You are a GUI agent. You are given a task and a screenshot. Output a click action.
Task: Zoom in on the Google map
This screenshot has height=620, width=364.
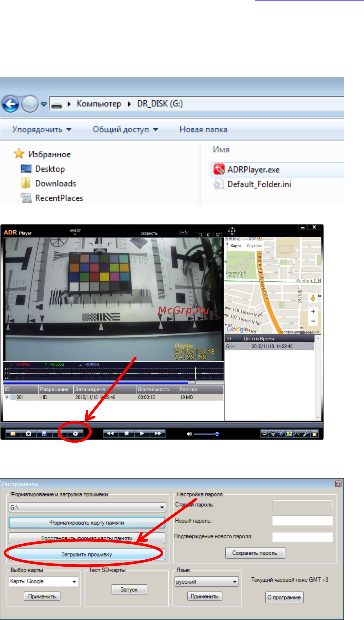point(313,311)
